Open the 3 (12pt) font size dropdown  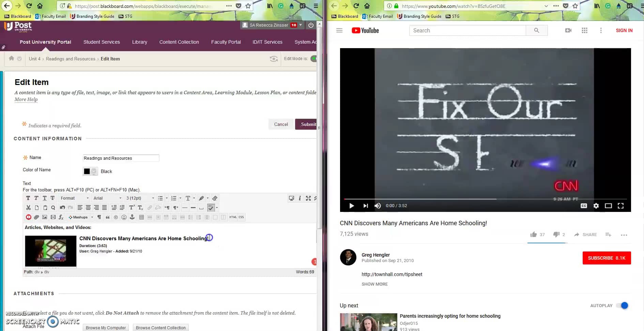(140, 198)
